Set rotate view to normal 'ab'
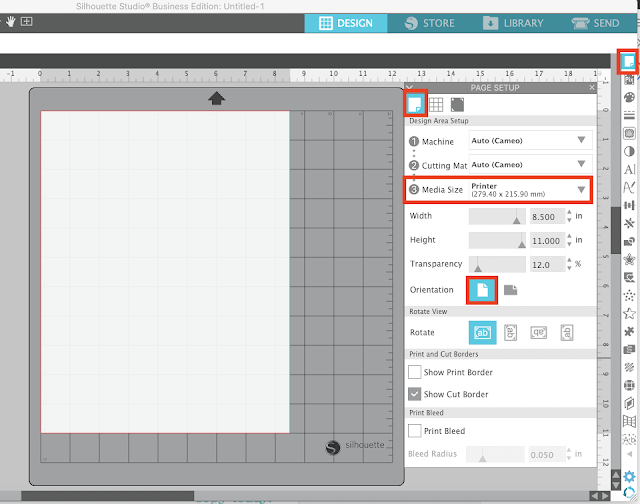 [482, 333]
